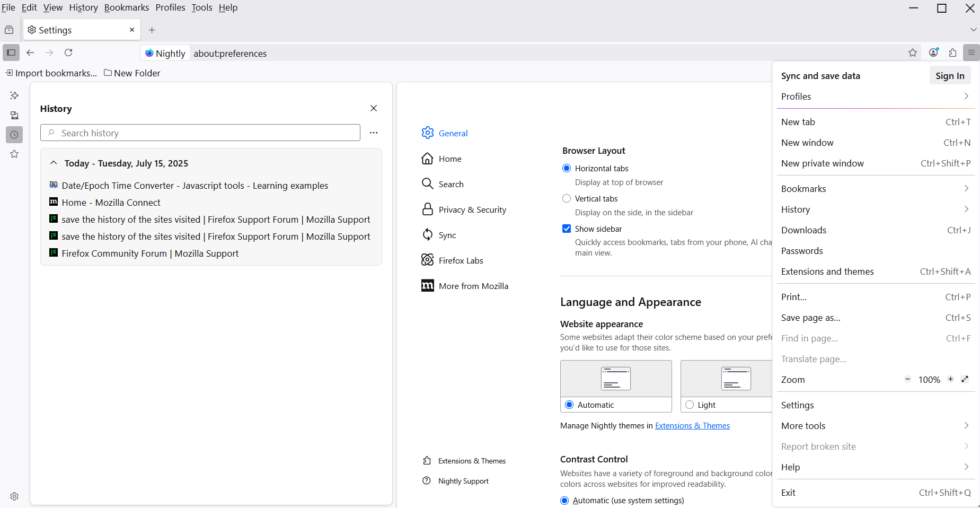Open the list all tabs button

coord(973,30)
